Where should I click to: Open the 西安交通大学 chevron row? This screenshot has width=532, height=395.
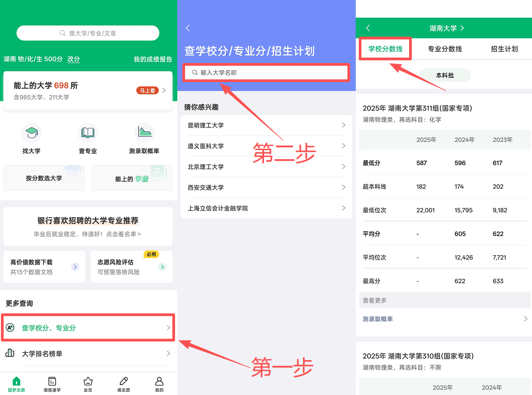(266, 187)
